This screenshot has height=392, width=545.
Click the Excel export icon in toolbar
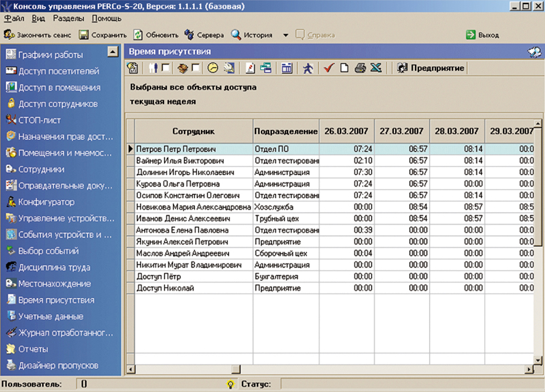375,68
